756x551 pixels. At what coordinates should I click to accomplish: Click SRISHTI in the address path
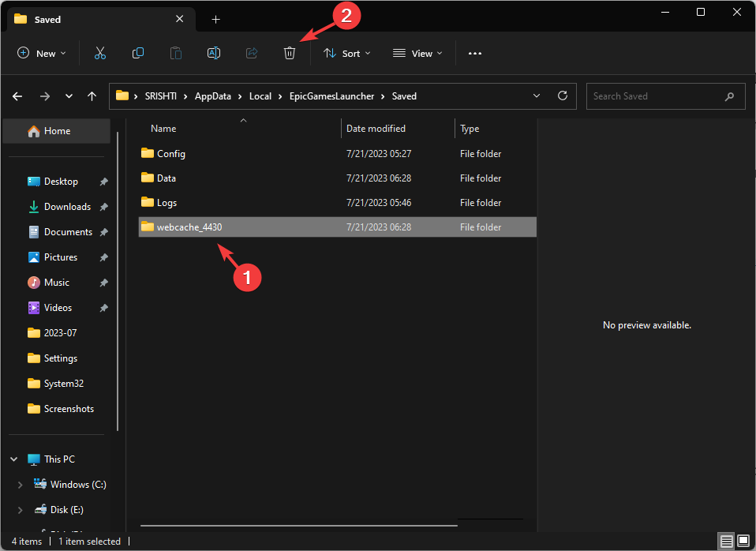click(x=160, y=96)
